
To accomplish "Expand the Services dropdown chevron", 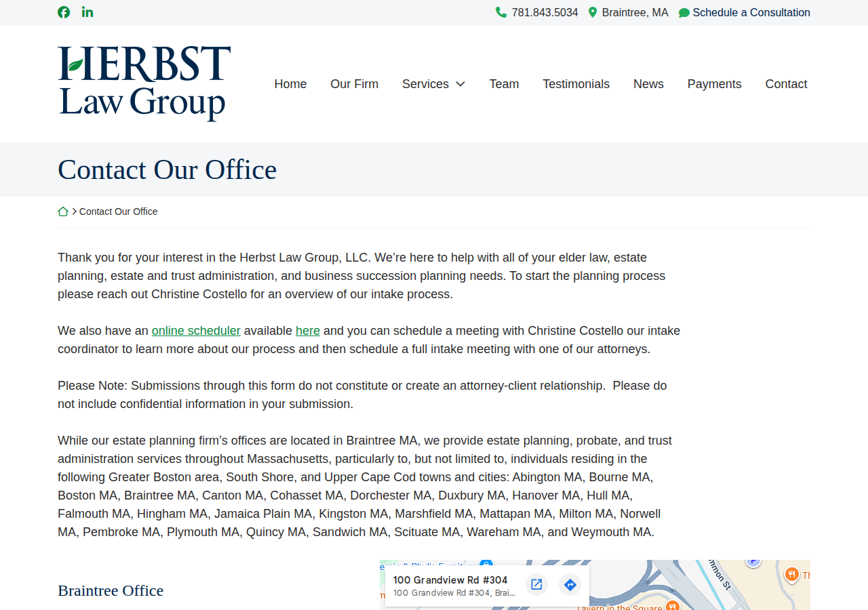I will [460, 84].
